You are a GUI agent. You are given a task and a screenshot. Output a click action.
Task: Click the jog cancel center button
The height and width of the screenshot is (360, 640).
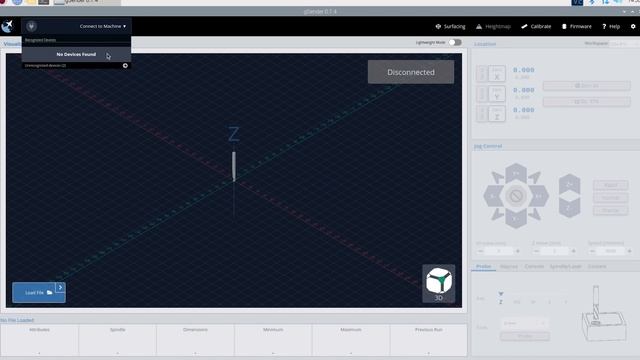coord(516,196)
